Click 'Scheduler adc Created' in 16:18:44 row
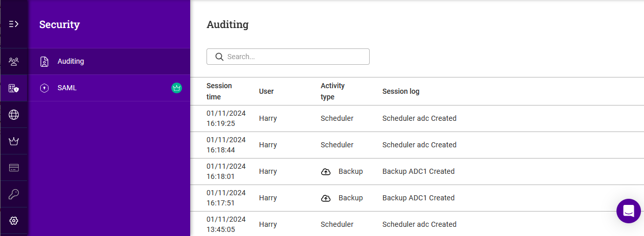Image resolution: width=644 pixels, height=236 pixels. [419, 145]
